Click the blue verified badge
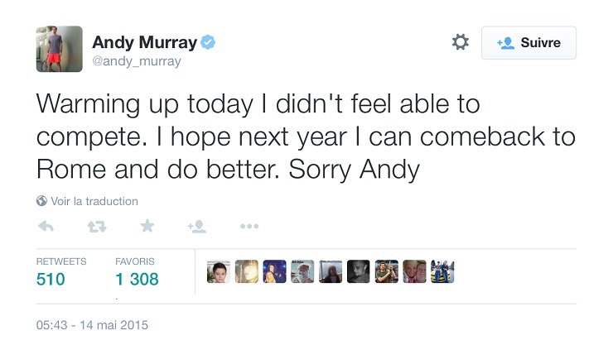The image size is (613, 364). click(x=208, y=42)
